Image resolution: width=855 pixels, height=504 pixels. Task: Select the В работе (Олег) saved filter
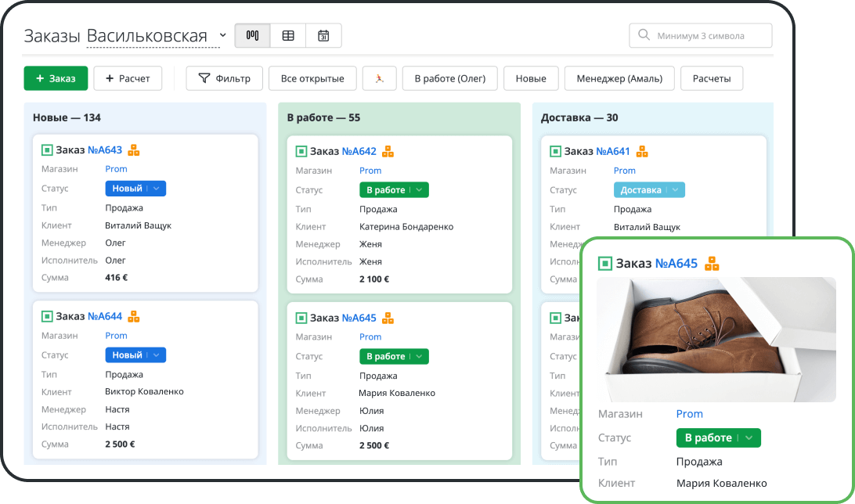(x=449, y=78)
